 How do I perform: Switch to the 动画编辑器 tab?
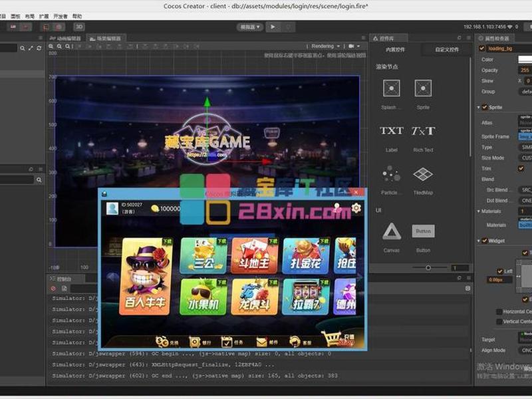click(x=65, y=39)
